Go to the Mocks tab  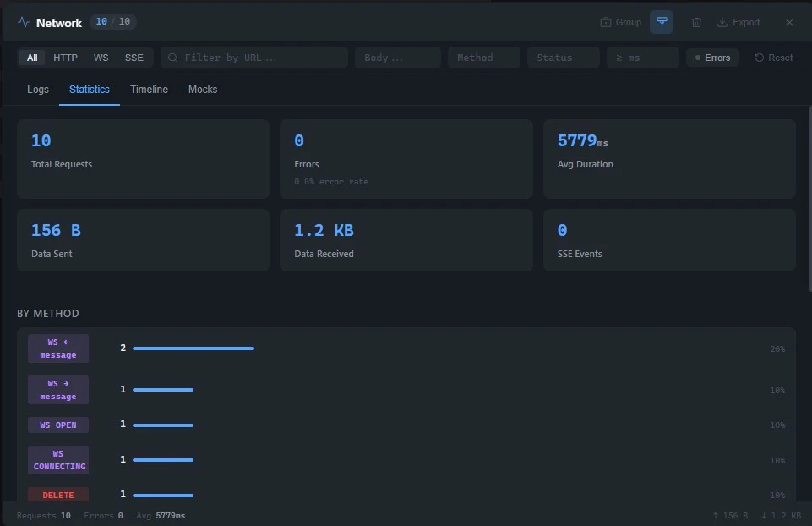[x=203, y=90]
